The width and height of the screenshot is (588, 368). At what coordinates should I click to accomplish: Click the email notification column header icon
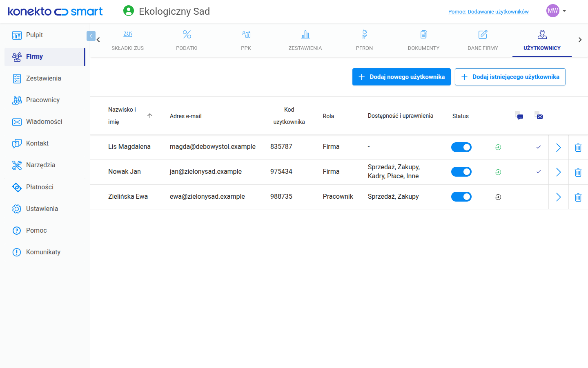tap(539, 116)
